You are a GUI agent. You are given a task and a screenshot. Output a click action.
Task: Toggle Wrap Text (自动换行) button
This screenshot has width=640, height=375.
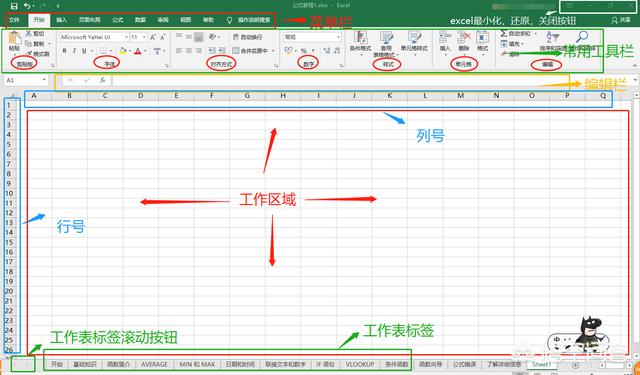248,37
